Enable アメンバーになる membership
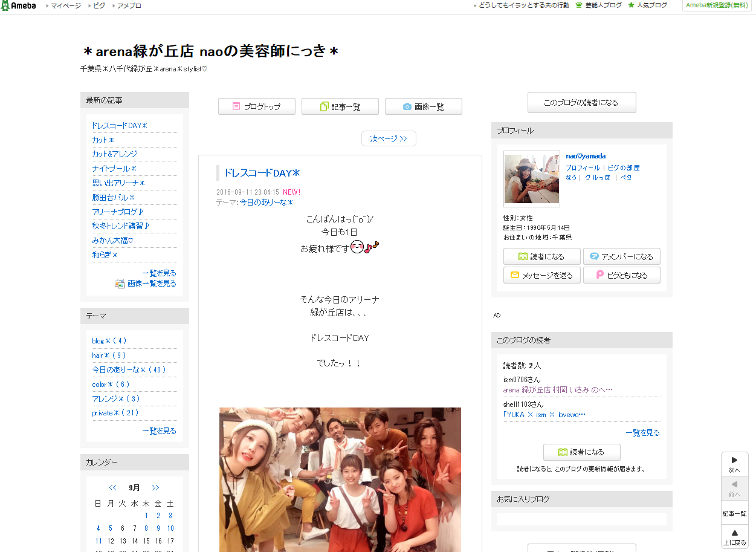The image size is (756, 552). (x=621, y=256)
